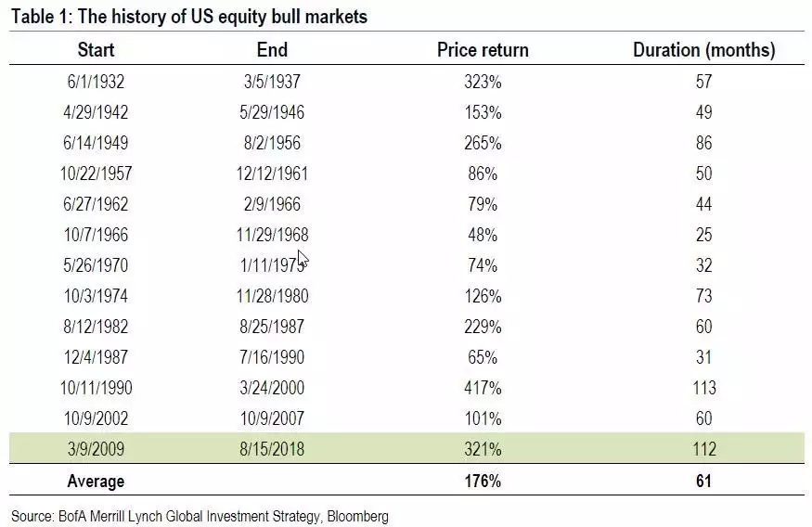Click the table title text
Image resolution: width=812 pixels, height=527 pixels.
click(189, 17)
